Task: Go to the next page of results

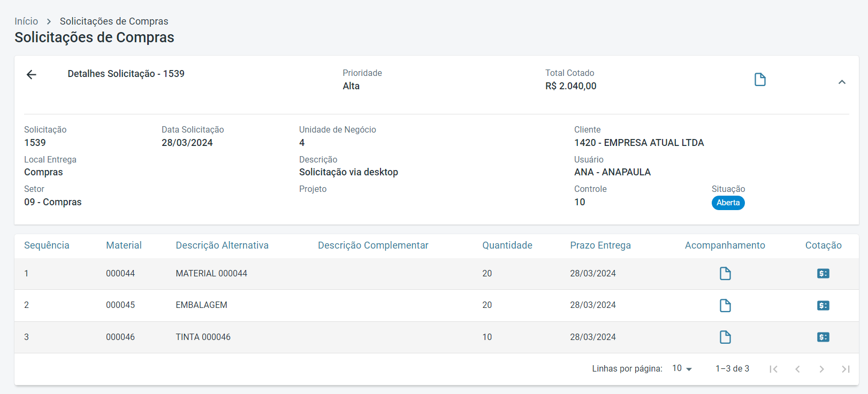Action: pyautogui.click(x=821, y=369)
